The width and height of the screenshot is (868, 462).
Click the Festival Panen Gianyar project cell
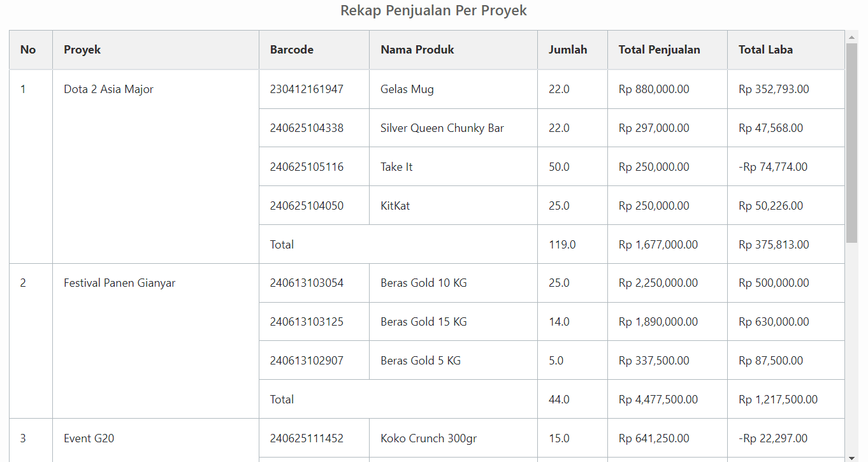119,283
